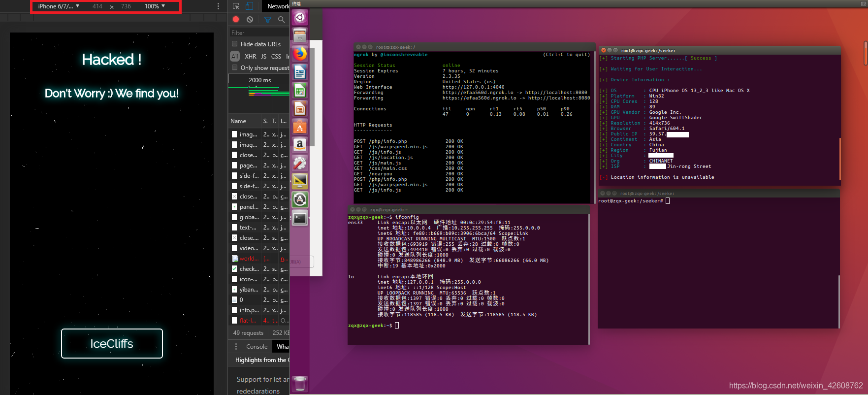Open LibreOffice Calc in dock

(x=300, y=90)
